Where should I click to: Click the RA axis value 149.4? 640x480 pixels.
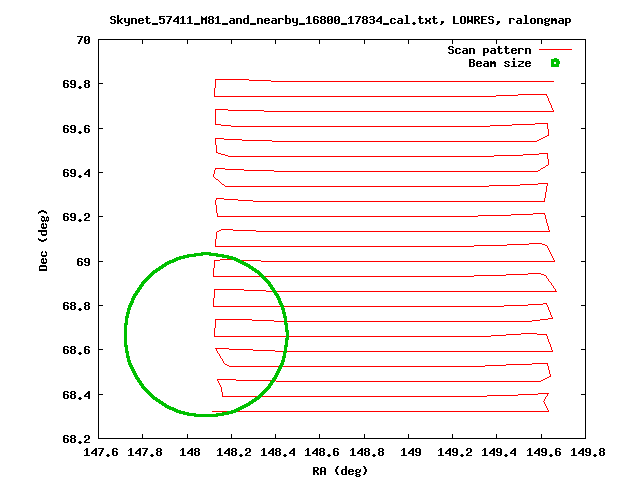[x=498, y=452]
